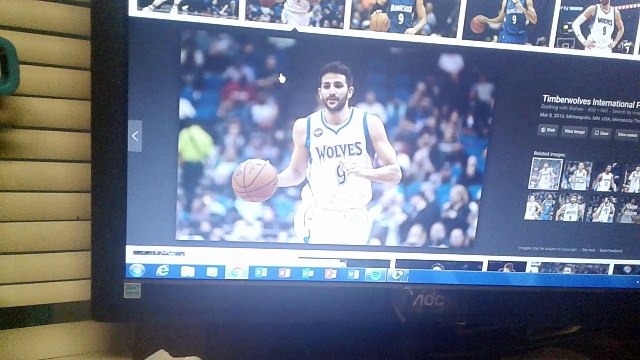Open PowerPoint from the taskbar
The image size is (640, 360).
[330, 273]
